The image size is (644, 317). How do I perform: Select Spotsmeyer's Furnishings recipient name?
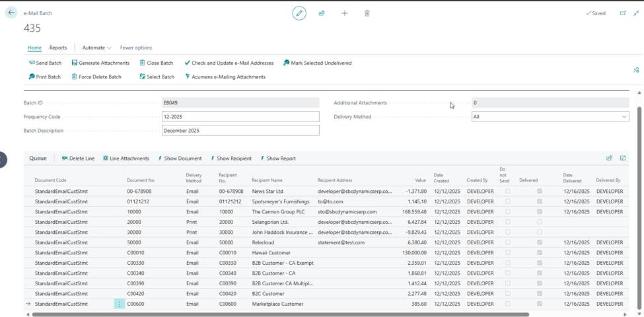(281, 201)
